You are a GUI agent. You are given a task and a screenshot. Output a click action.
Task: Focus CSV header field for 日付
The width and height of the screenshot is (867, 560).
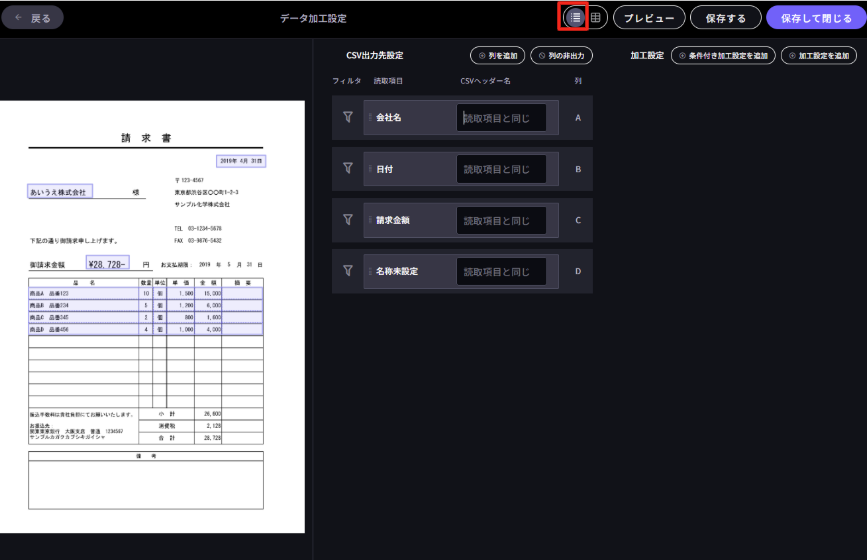pos(502,169)
